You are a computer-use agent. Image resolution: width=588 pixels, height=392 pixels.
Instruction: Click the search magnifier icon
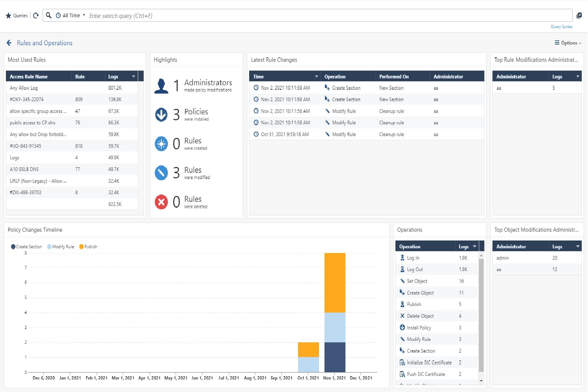click(x=49, y=15)
